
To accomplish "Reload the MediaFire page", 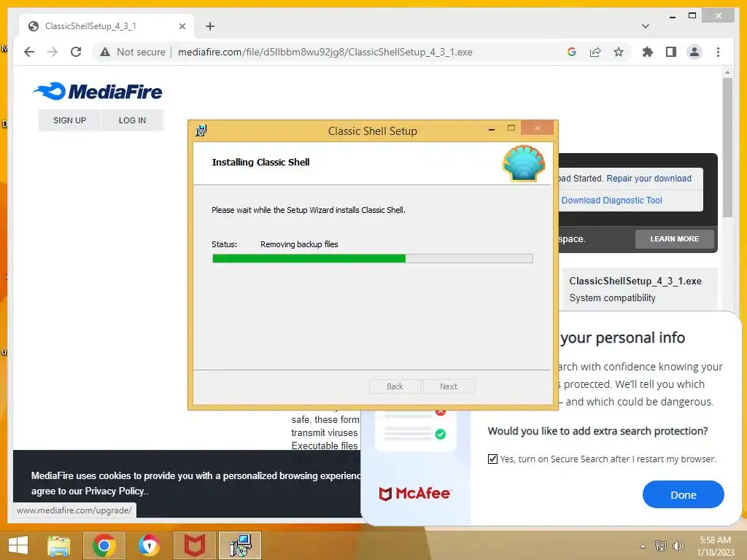I will coord(76,52).
